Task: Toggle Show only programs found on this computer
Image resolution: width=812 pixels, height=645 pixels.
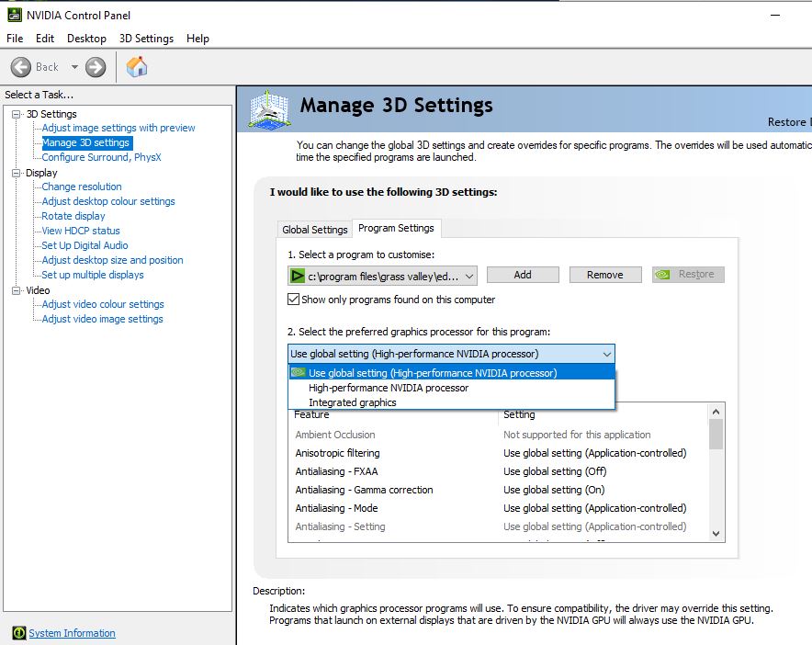Action: pos(293,299)
